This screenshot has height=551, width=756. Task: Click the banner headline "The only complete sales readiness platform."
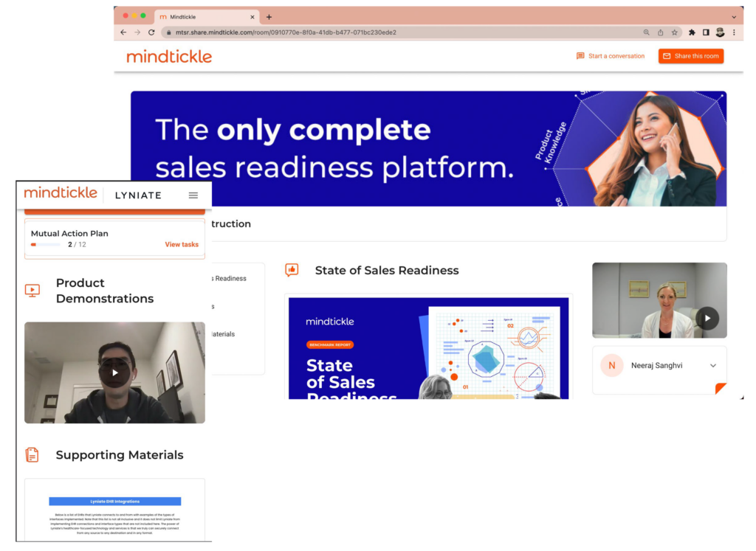point(334,148)
